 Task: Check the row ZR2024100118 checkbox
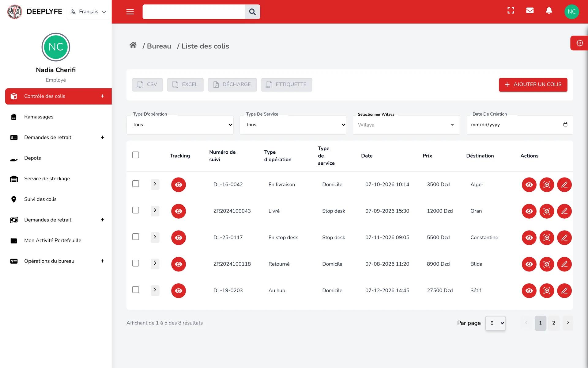coord(136,263)
